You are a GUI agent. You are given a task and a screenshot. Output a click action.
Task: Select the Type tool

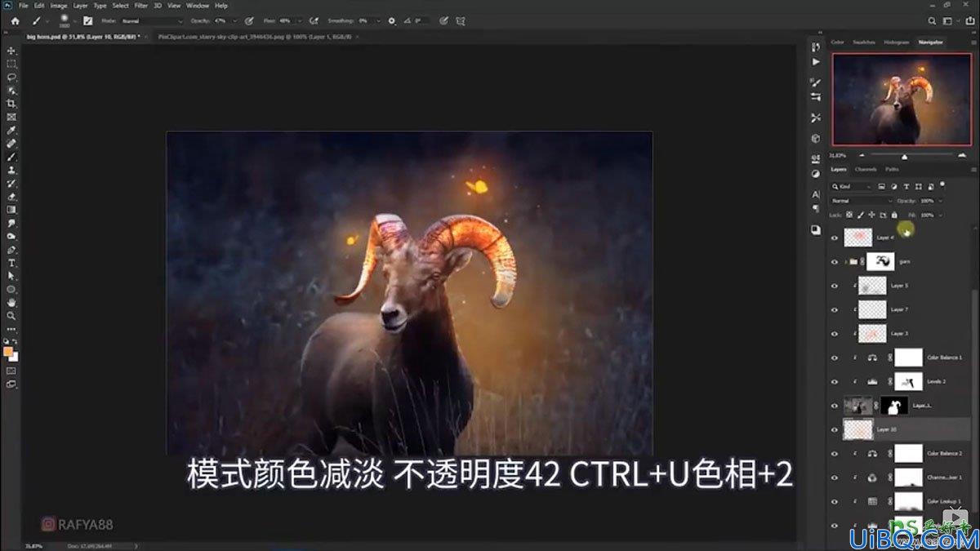pyautogui.click(x=11, y=263)
